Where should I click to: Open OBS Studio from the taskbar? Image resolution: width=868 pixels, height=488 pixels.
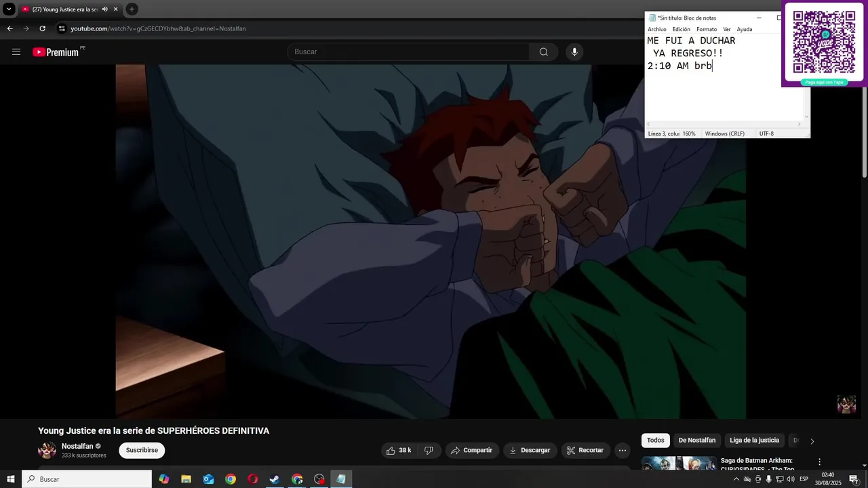pos(319,479)
